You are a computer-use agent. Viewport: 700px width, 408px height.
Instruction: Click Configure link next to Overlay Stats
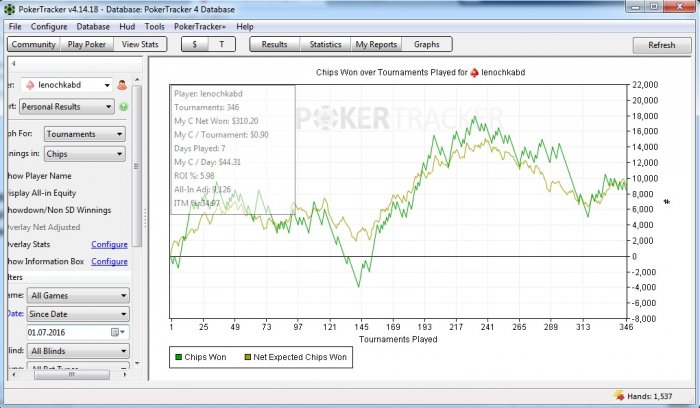(x=109, y=244)
